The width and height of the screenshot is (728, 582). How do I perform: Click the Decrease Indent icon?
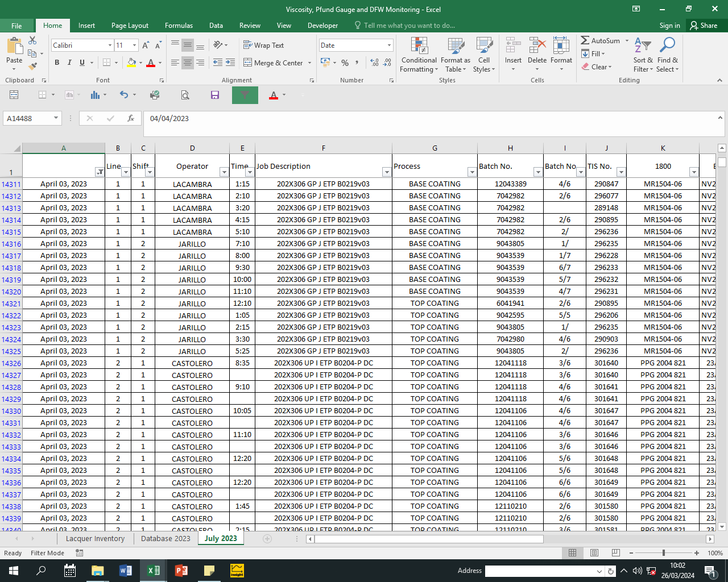click(x=218, y=63)
